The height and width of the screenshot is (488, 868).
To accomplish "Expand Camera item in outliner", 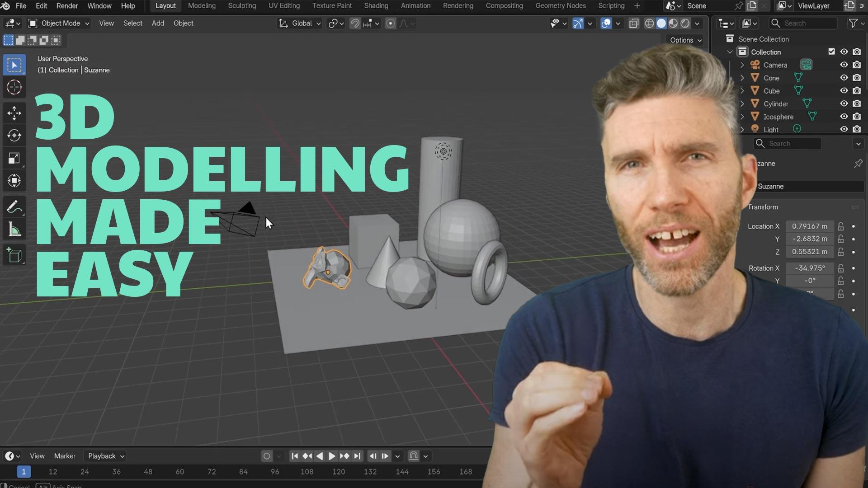I will pyautogui.click(x=742, y=65).
